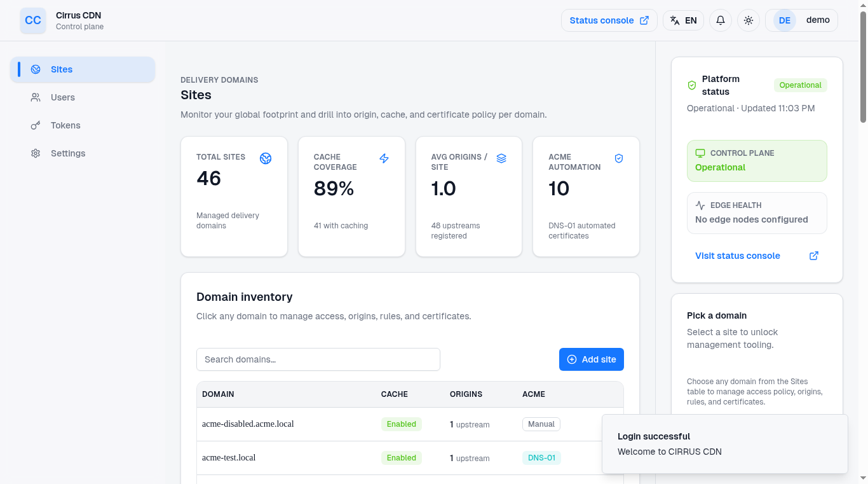Select the Sites globe icon in sidebar
This screenshot has width=868, height=484.
pyautogui.click(x=35, y=69)
